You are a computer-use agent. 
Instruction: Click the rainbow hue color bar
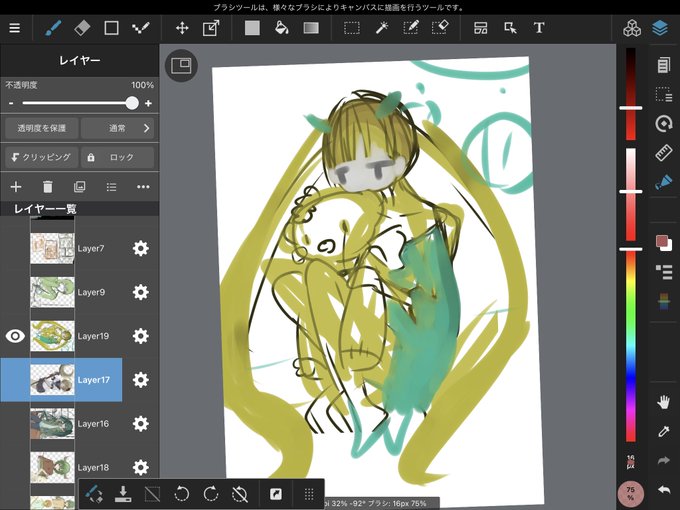[631, 347]
